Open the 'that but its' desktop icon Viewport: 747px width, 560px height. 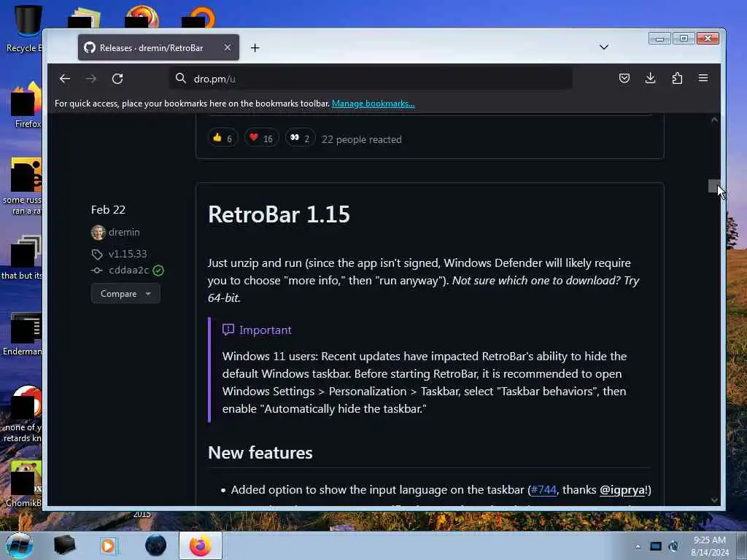pos(23,257)
